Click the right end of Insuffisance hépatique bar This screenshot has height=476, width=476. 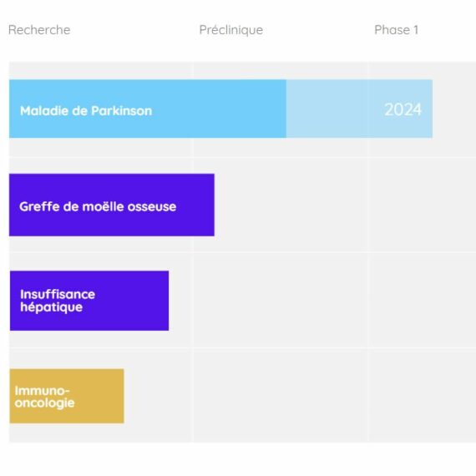(x=166, y=301)
